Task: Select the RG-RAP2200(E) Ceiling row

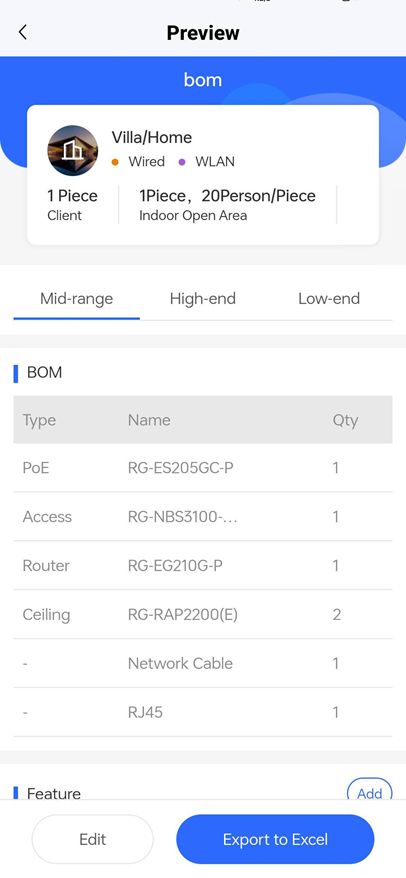Action: (203, 614)
